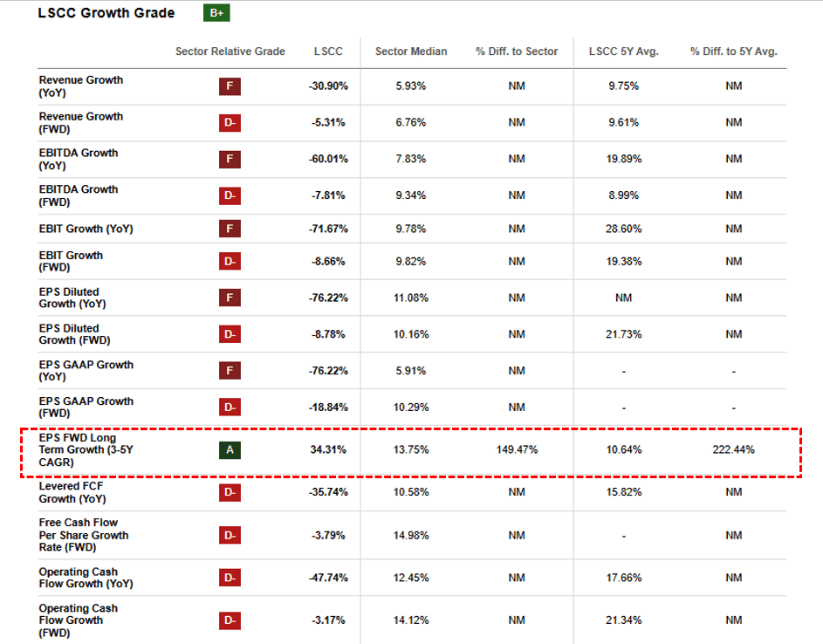Click F grade badge for Revenue Growth (YoY)

230,86
